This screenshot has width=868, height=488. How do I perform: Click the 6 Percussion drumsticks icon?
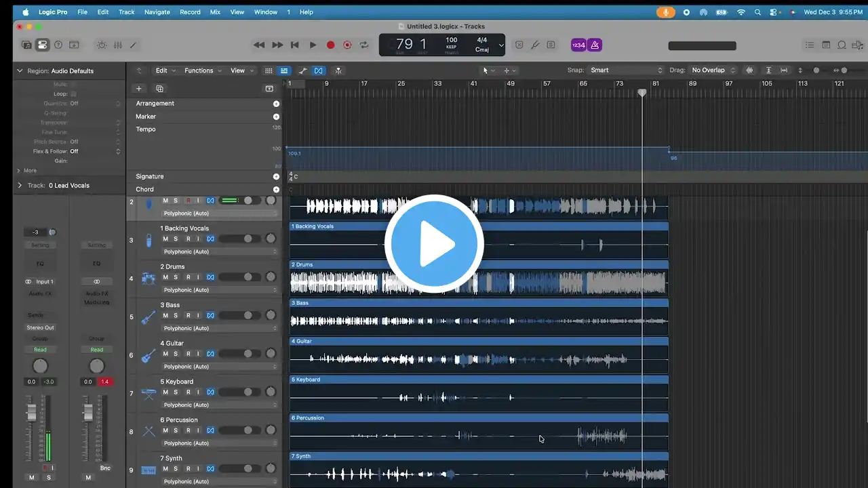pyautogui.click(x=149, y=432)
